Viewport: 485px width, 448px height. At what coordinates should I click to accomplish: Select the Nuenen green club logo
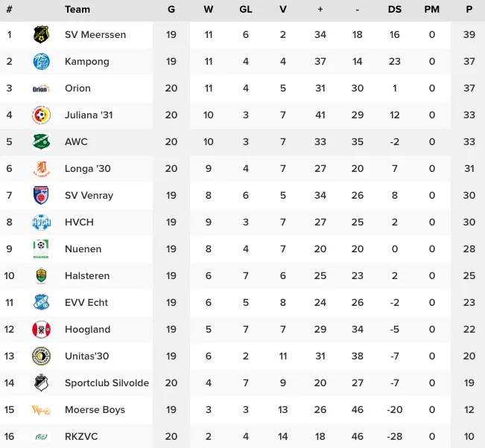point(41,249)
